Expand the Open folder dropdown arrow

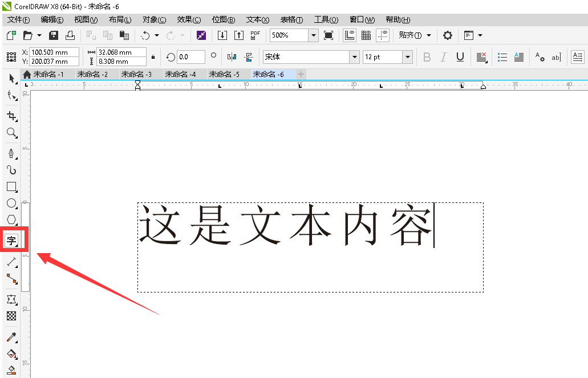coord(39,35)
